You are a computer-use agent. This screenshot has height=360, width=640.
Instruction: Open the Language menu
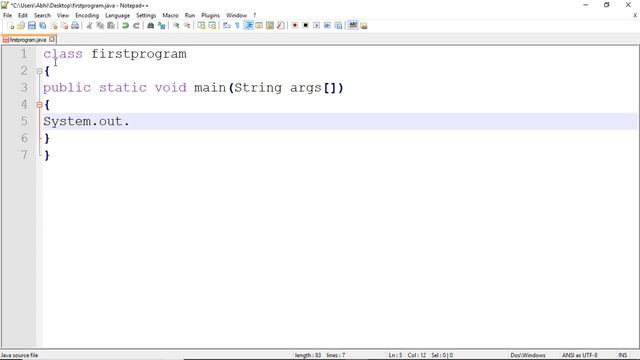118,16
